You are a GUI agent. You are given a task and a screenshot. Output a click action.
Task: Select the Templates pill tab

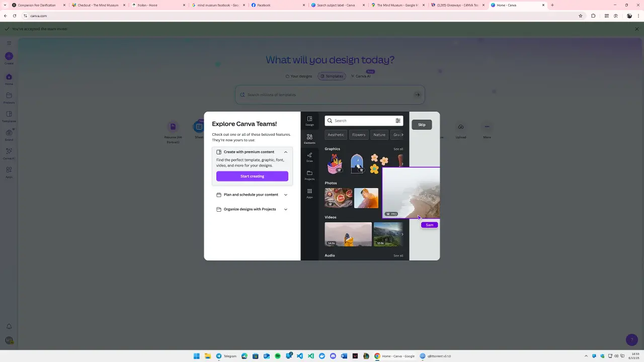pyautogui.click(x=332, y=76)
